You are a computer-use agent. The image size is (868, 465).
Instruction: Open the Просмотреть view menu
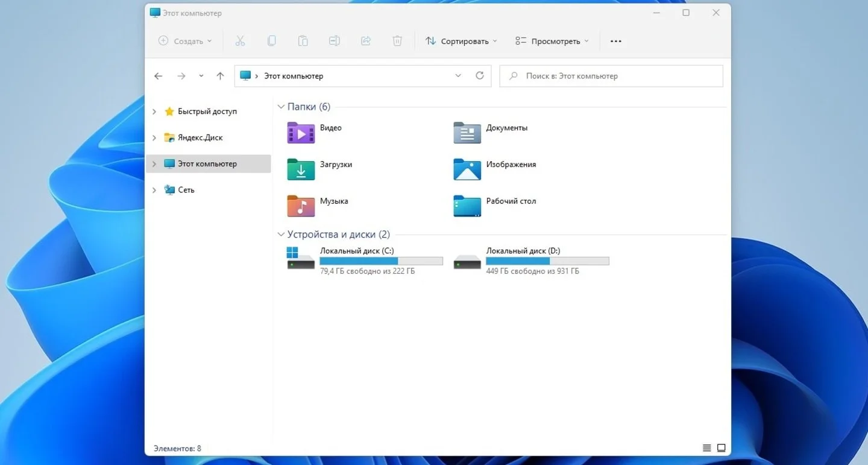[x=552, y=41]
